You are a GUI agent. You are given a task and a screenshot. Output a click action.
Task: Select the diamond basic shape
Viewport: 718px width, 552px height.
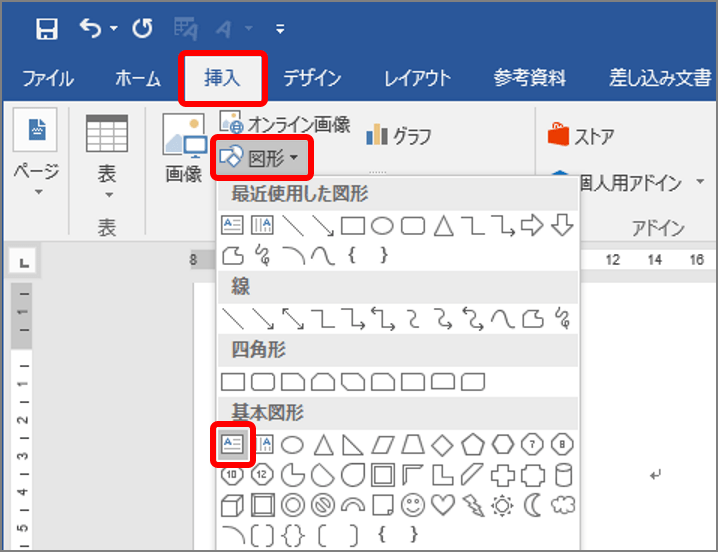[442, 445]
